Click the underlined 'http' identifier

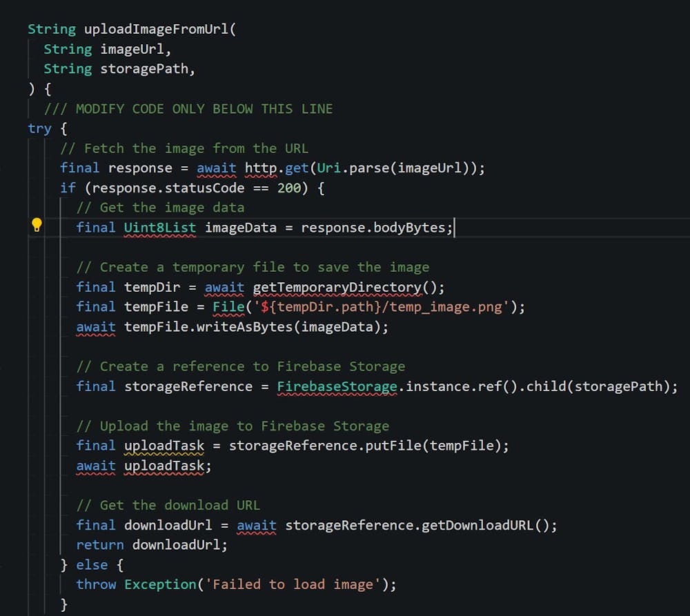(261, 168)
